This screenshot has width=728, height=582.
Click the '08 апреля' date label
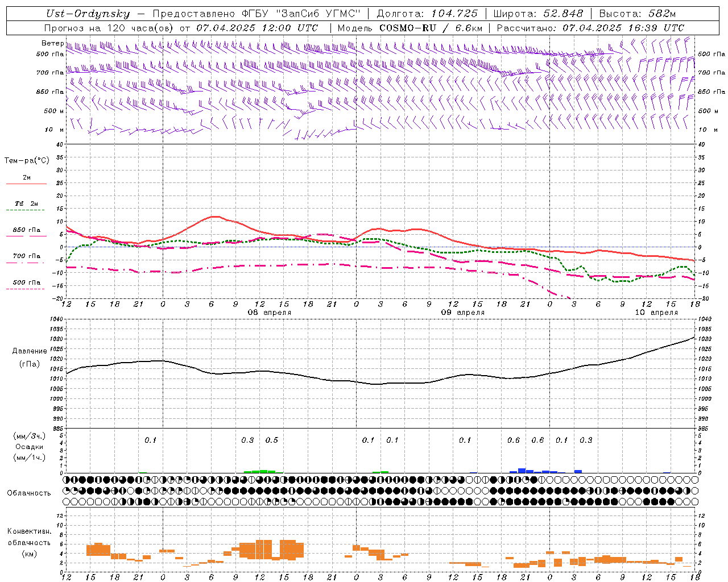click(x=270, y=313)
